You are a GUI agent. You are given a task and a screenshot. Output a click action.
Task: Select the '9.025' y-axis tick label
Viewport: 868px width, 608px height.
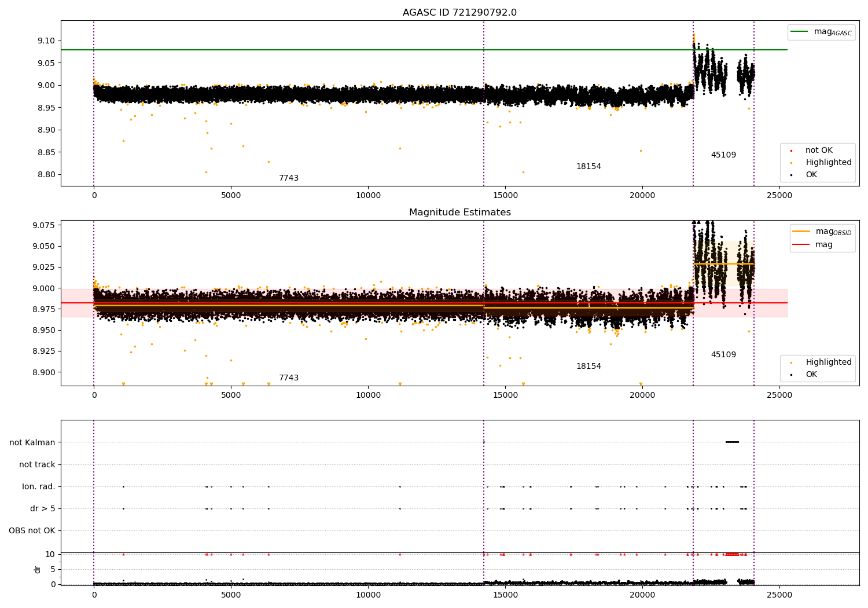point(45,267)
